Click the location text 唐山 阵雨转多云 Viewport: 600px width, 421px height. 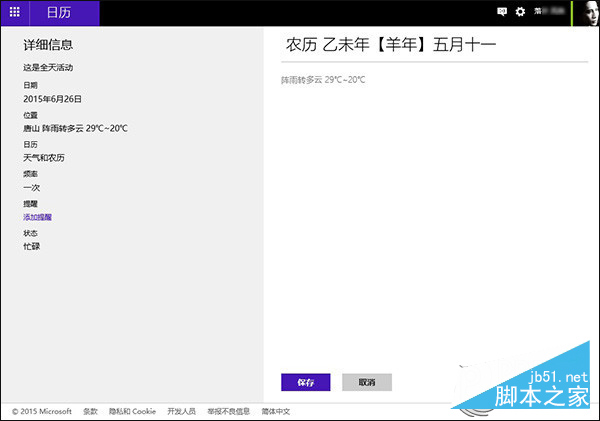tap(75, 128)
